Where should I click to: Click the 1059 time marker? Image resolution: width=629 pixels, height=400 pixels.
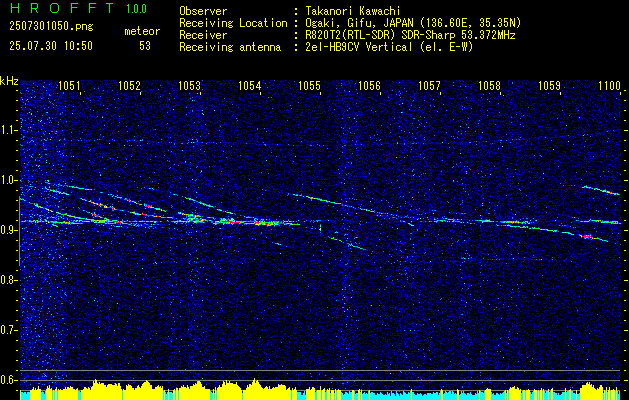coord(549,85)
